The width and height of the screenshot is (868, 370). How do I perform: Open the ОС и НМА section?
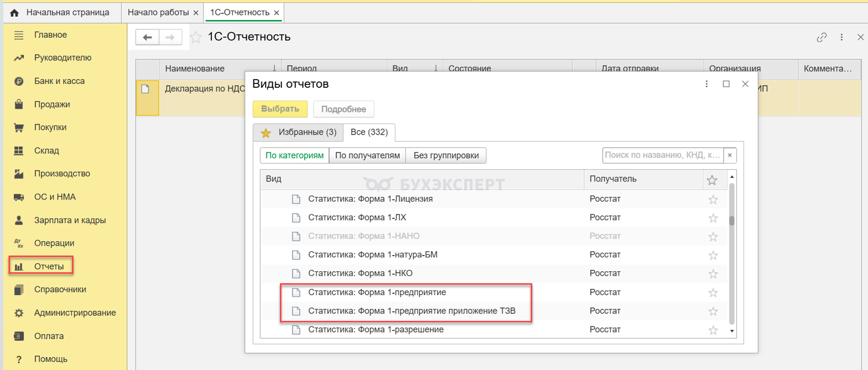coord(55,197)
